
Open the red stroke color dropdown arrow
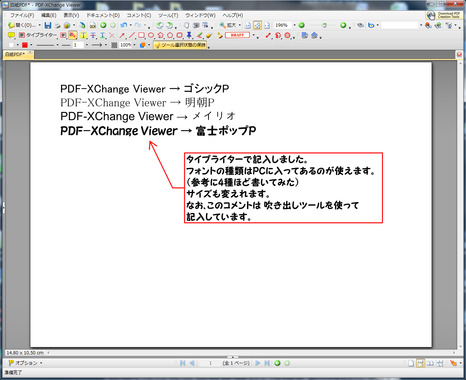(x=31, y=45)
